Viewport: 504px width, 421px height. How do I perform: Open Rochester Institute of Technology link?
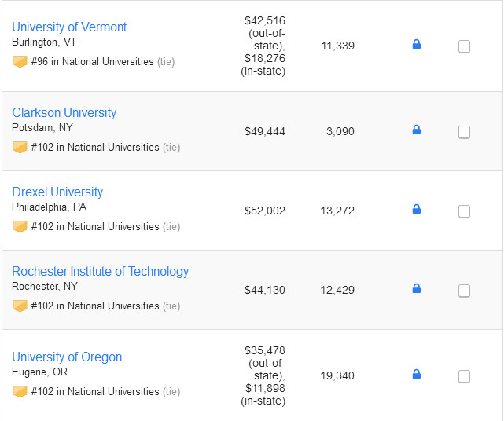coord(100,271)
